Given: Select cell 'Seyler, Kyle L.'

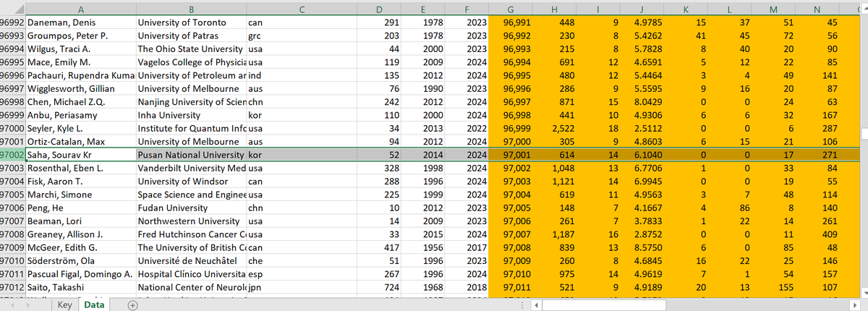Looking at the screenshot, I should [80, 128].
